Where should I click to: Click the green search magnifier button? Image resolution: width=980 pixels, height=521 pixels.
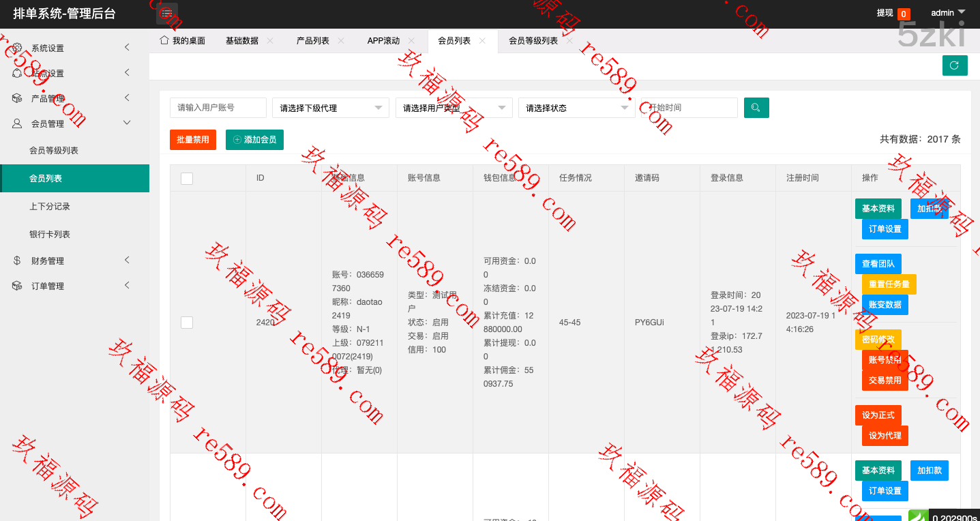coord(756,108)
